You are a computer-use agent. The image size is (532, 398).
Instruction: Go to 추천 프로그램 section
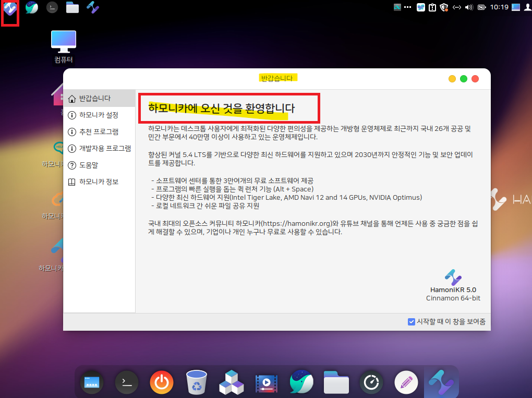click(x=100, y=131)
